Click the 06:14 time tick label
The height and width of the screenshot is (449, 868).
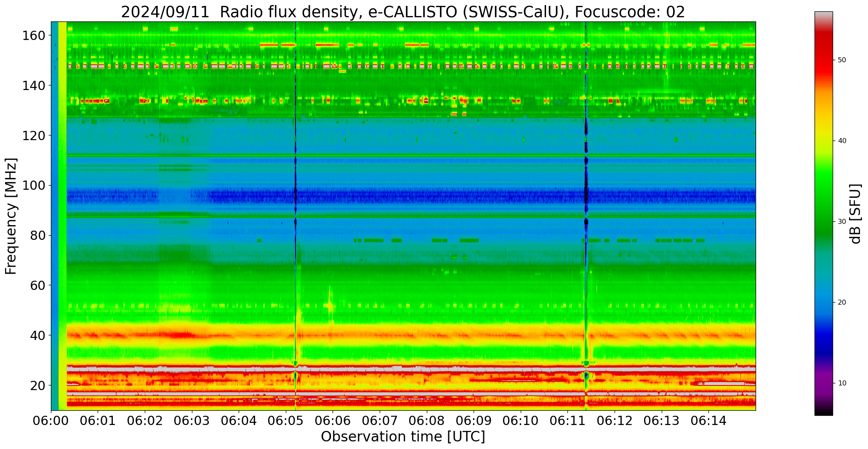point(708,420)
